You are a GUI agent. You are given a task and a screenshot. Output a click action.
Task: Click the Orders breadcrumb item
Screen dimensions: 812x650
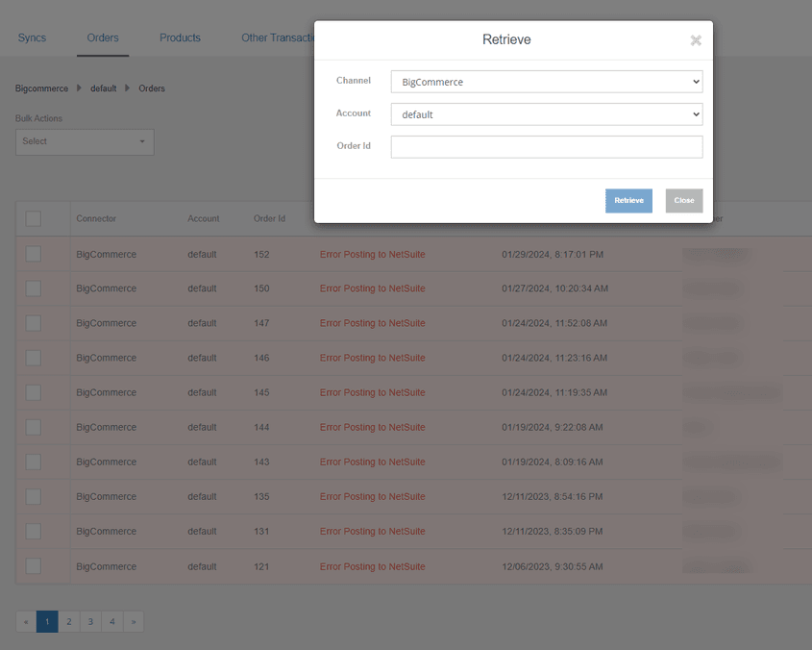pyautogui.click(x=152, y=88)
